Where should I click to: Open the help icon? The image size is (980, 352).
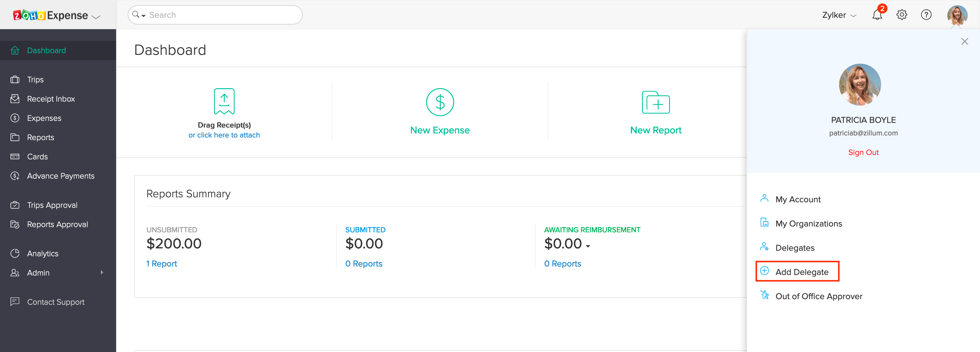coord(926,15)
